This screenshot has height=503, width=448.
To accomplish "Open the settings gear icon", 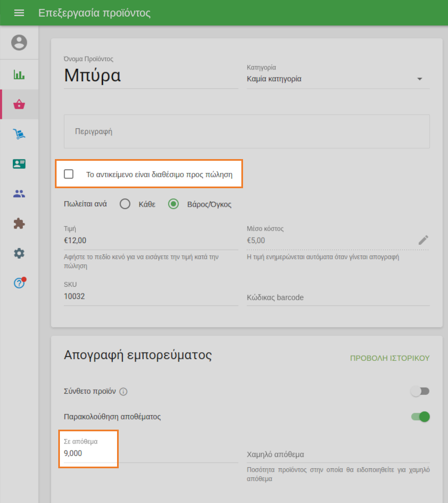I will pyautogui.click(x=19, y=253).
